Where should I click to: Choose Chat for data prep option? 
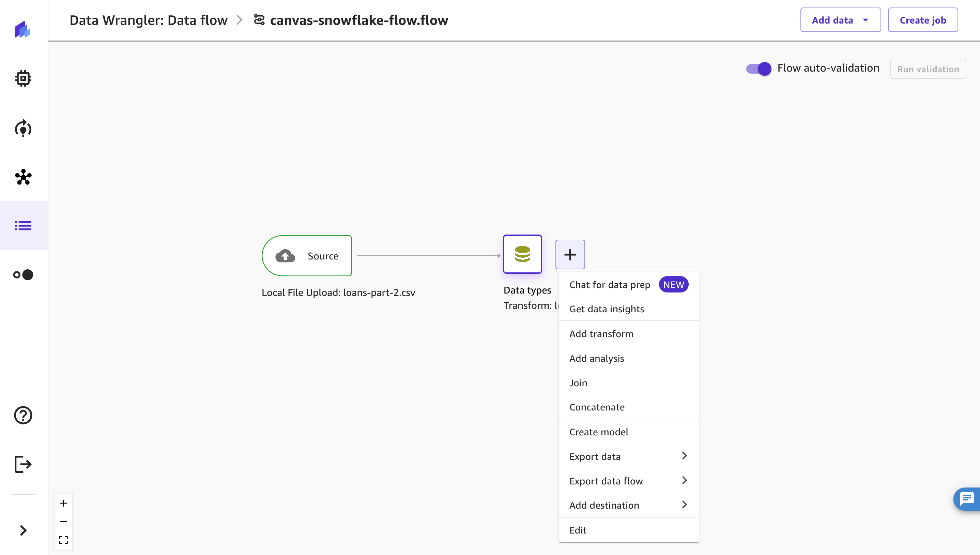tap(609, 285)
